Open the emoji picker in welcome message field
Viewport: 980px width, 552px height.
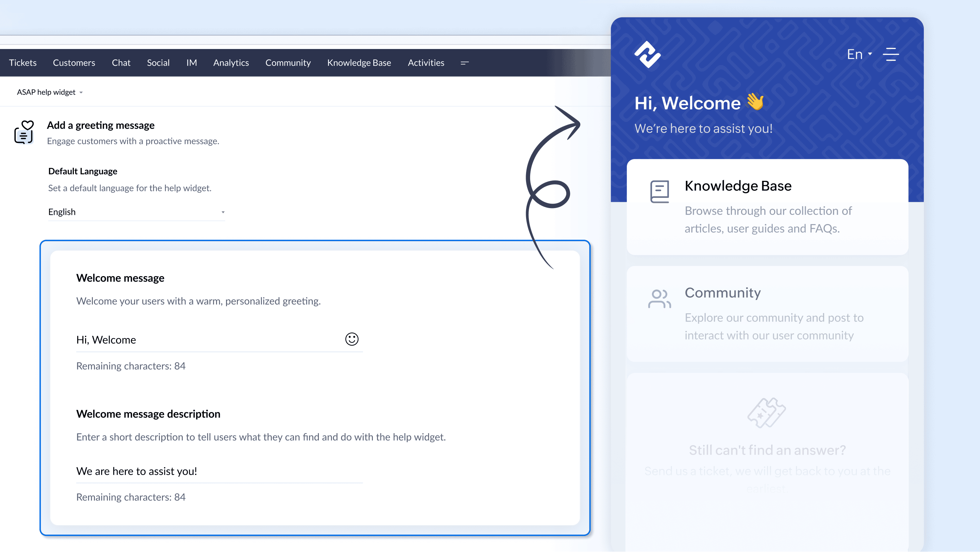(352, 339)
